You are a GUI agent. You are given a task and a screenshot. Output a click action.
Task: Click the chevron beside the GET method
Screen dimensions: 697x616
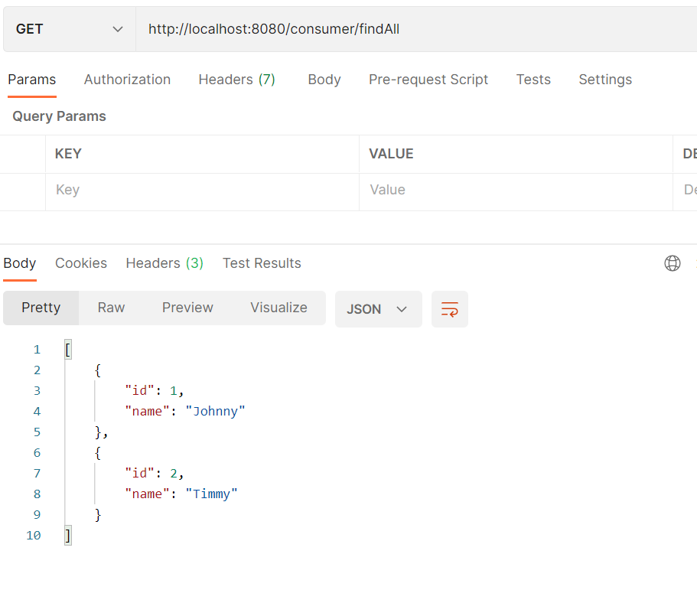(117, 29)
